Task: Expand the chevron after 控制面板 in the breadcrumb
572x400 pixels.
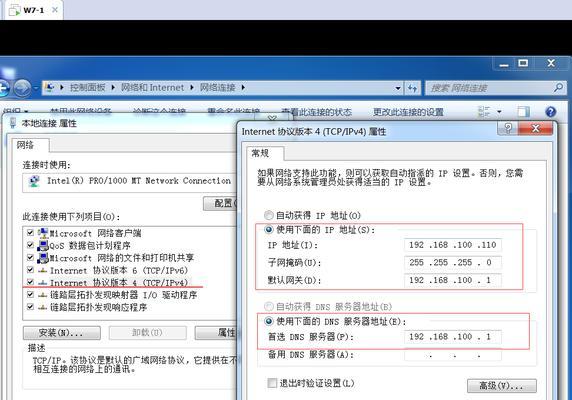Action: [x=113, y=88]
